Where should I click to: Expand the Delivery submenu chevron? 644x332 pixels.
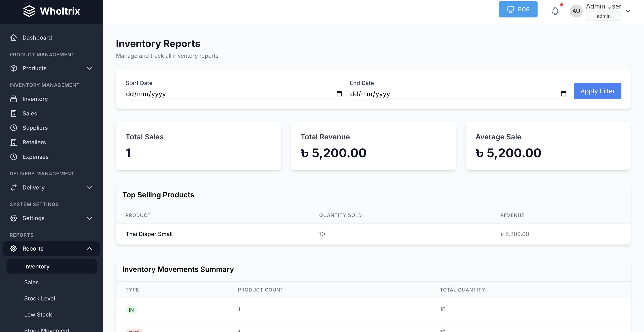coord(89,188)
